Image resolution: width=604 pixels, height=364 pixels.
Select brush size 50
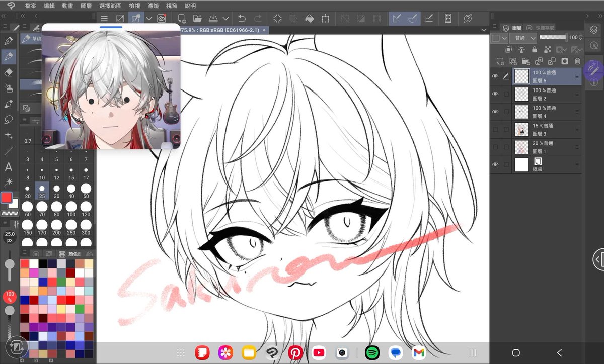click(86, 190)
